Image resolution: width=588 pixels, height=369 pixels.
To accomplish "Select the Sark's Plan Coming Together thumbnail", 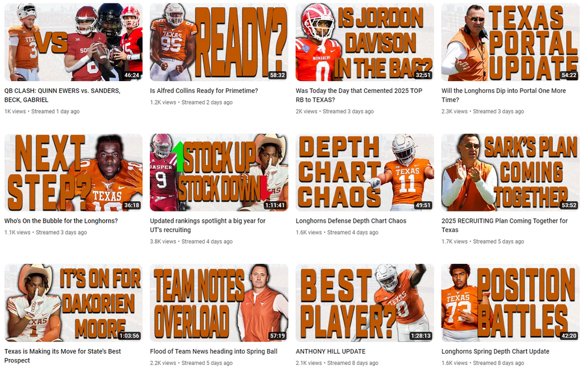I will tap(510, 172).
